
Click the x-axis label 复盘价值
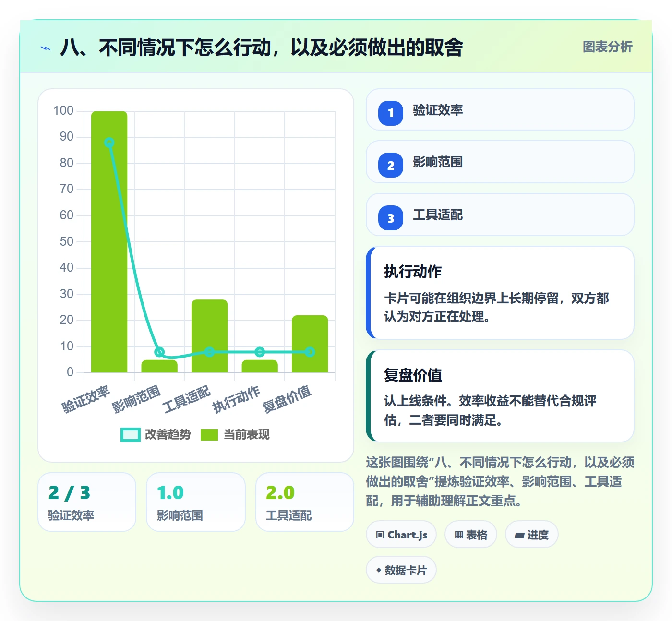(287, 399)
